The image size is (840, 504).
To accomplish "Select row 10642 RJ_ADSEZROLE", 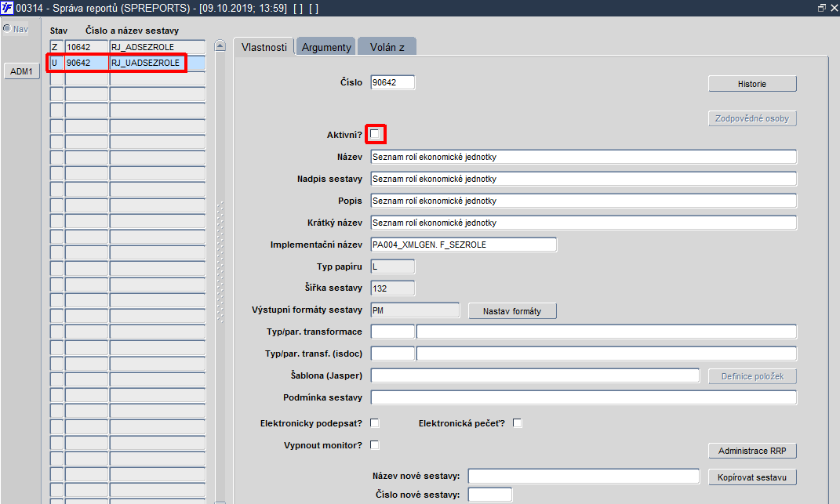I will tap(128, 47).
